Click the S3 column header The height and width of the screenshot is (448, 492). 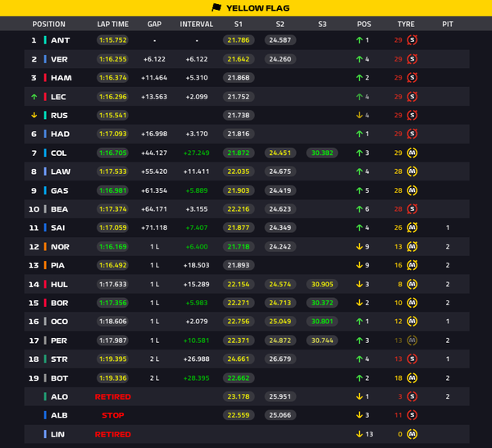[322, 24]
